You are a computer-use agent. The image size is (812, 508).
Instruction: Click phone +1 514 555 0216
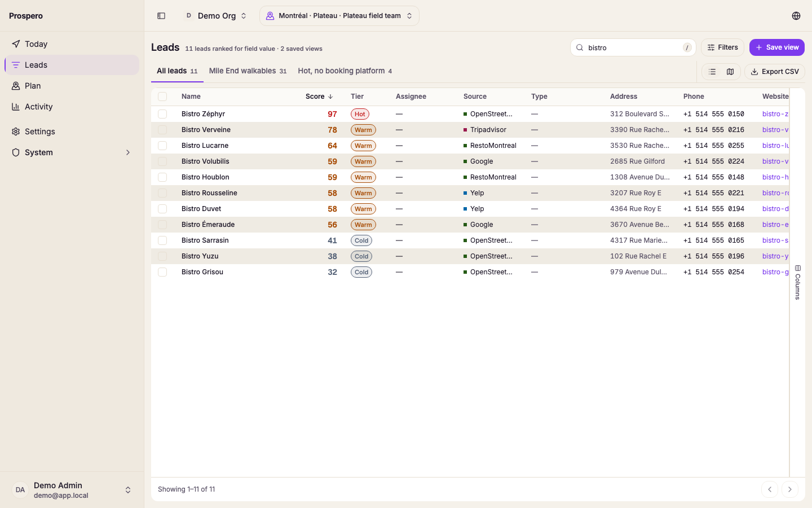714,130
